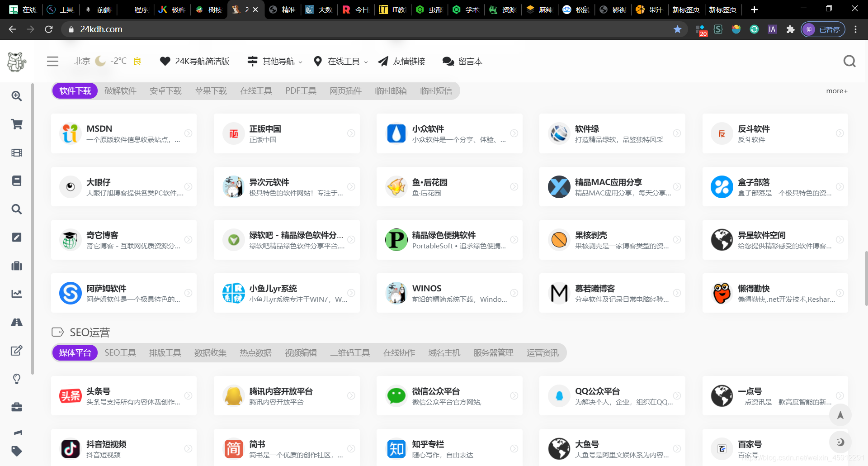This screenshot has width=868, height=466.
Task: Open the book sidebar icon
Action: tap(17, 181)
